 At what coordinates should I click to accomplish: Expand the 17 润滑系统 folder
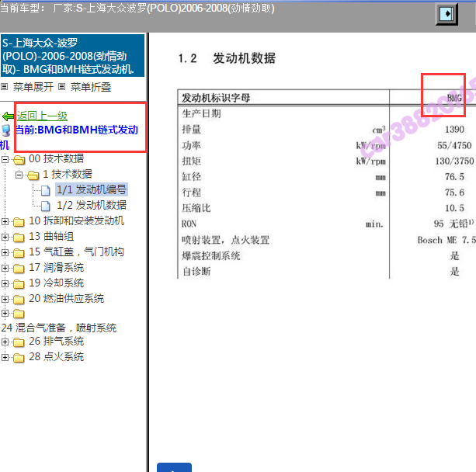coord(5,268)
